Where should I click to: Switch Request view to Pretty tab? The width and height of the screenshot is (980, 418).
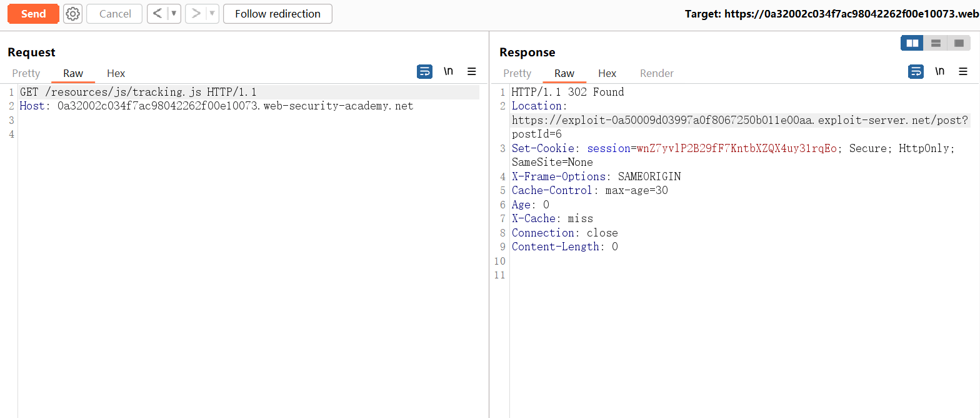(x=26, y=73)
